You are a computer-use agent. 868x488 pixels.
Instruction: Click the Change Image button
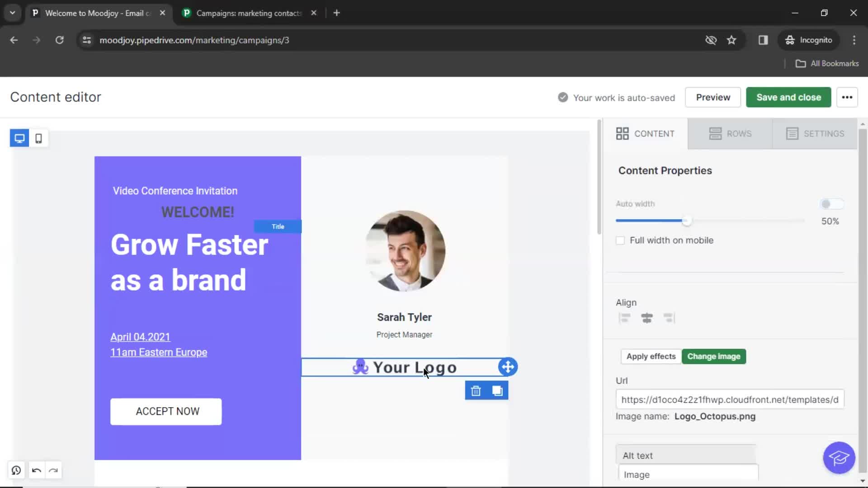(x=713, y=356)
